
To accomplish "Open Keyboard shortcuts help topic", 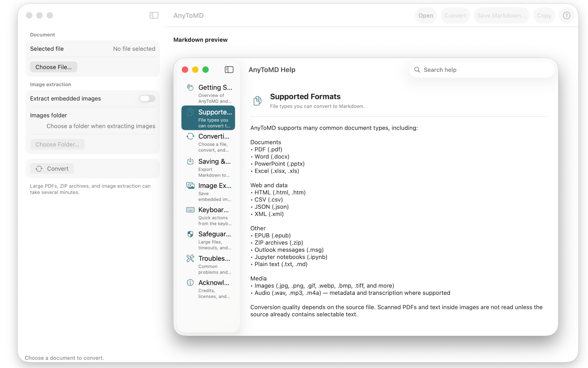I will tap(208, 216).
